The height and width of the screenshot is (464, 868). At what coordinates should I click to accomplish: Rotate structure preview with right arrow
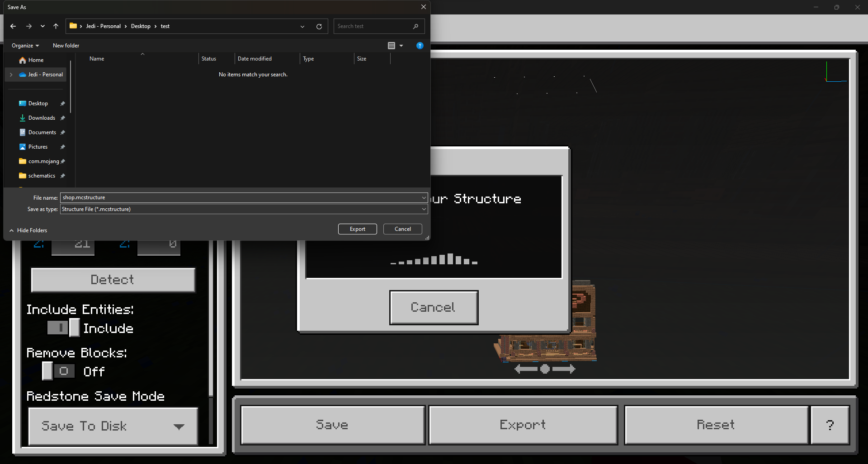pyautogui.click(x=564, y=369)
